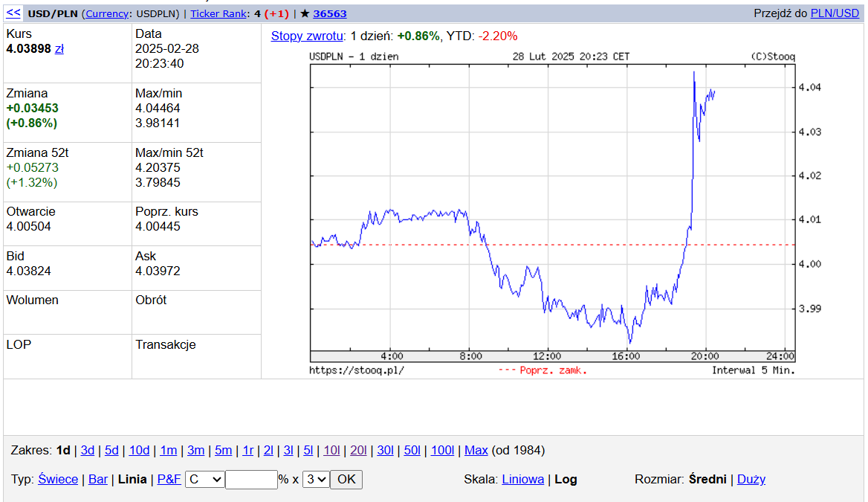The width and height of the screenshot is (868, 502).
Task: Switch to the PLN/USD pair
Action: click(x=835, y=13)
